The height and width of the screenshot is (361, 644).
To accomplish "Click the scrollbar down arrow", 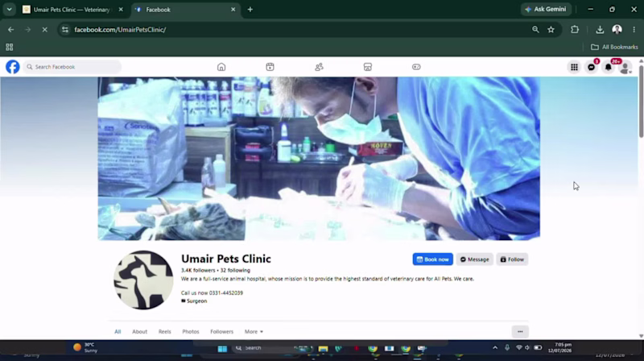I will pos(641,336).
